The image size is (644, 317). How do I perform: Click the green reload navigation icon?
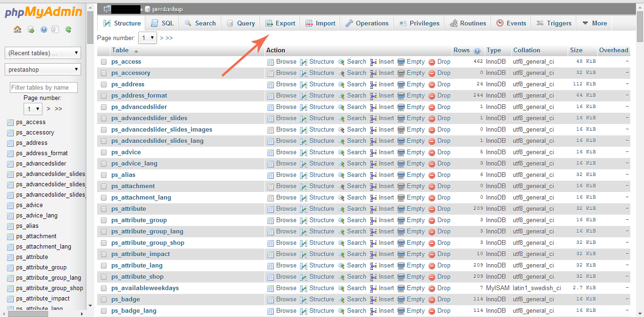[68, 30]
